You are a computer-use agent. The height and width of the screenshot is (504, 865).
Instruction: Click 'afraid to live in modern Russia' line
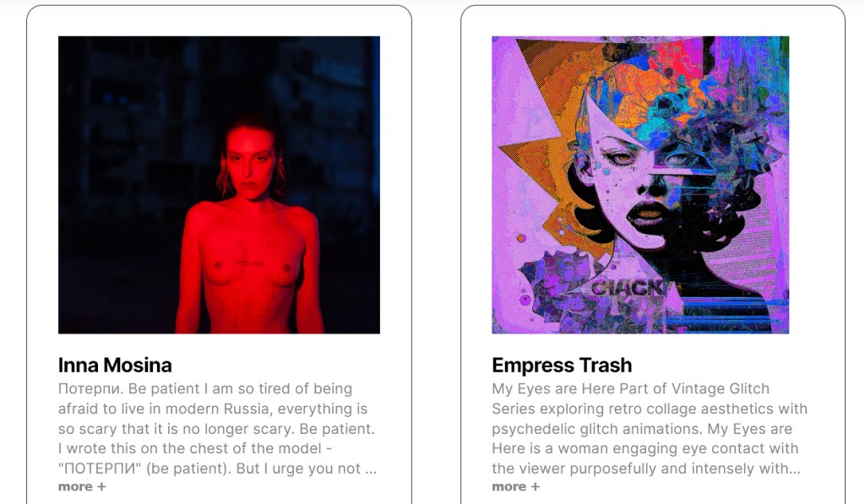pyautogui.click(x=213, y=409)
